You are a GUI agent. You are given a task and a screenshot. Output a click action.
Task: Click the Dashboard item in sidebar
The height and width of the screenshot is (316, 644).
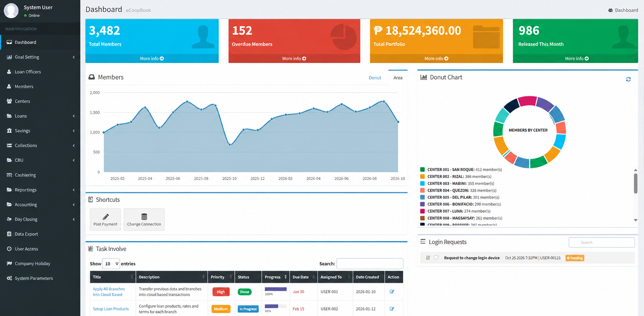click(x=40, y=42)
